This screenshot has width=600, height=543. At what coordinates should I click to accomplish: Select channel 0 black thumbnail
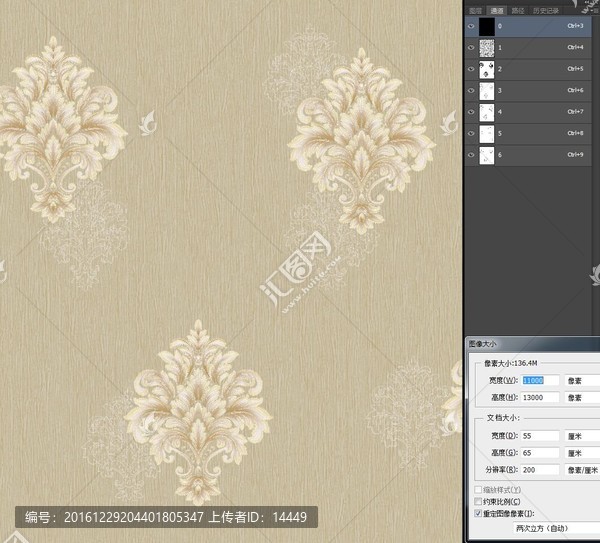pyautogui.click(x=487, y=27)
